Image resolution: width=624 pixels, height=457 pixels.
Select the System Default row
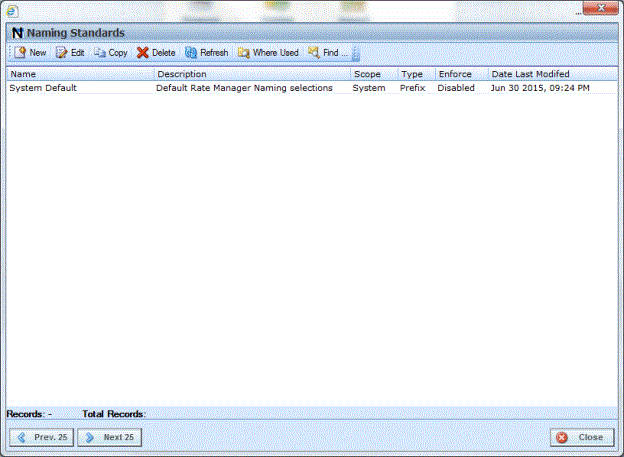tap(312, 88)
